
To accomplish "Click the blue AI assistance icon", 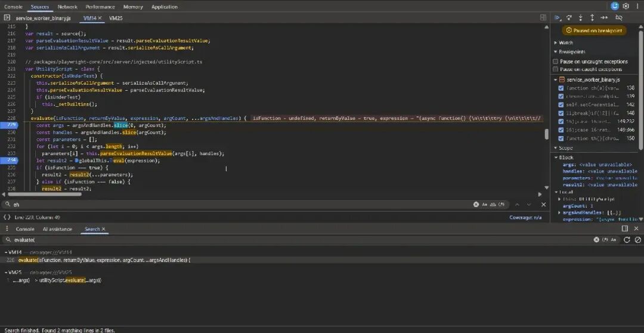I will (x=614, y=6).
